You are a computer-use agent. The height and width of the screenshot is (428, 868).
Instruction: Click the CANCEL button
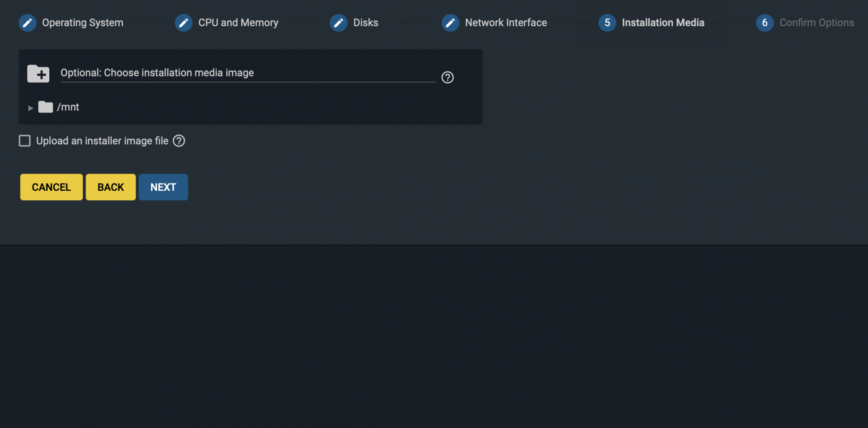tap(52, 187)
